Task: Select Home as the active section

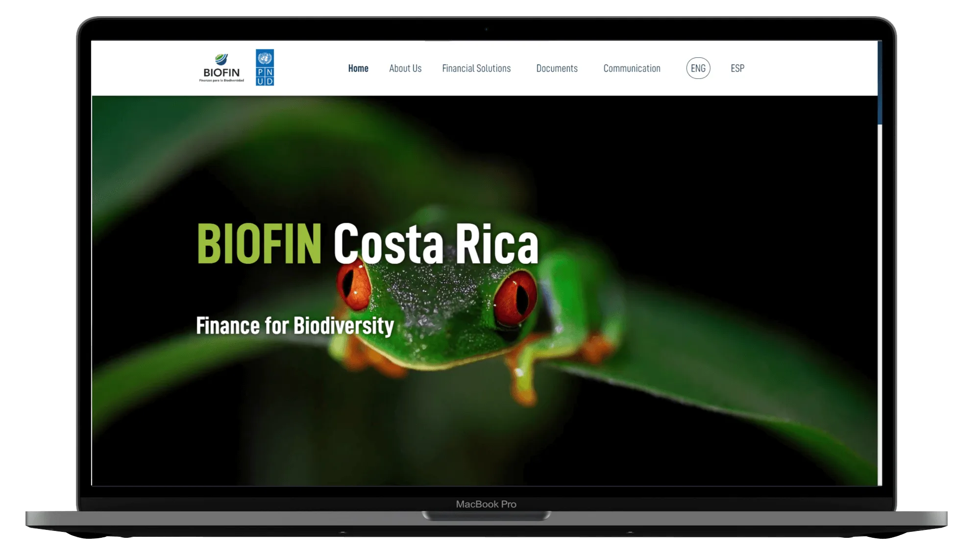Action: click(358, 68)
